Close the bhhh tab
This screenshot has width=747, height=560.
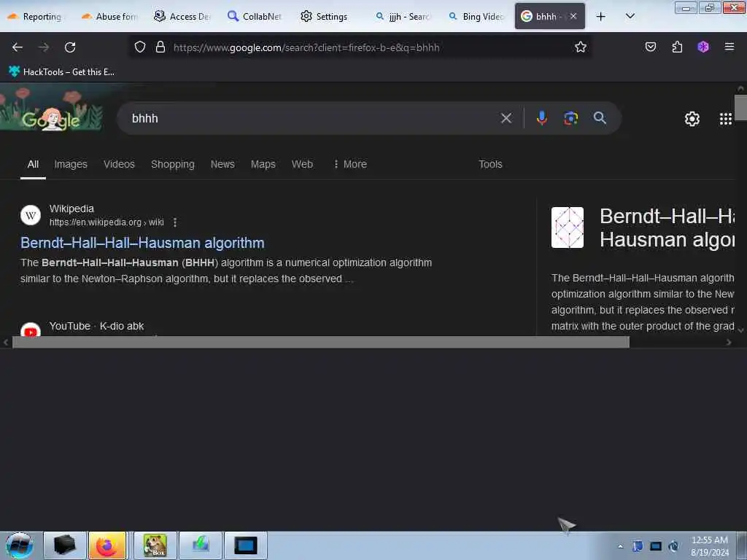point(573,16)
